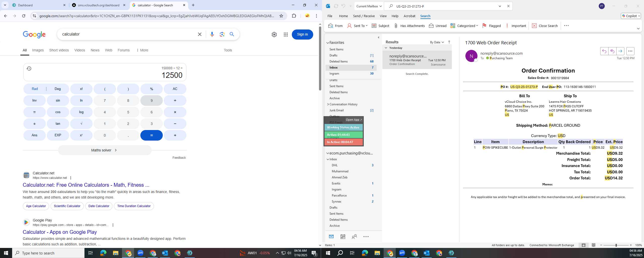Select the noreply@scansource email result

coord(417,60)
